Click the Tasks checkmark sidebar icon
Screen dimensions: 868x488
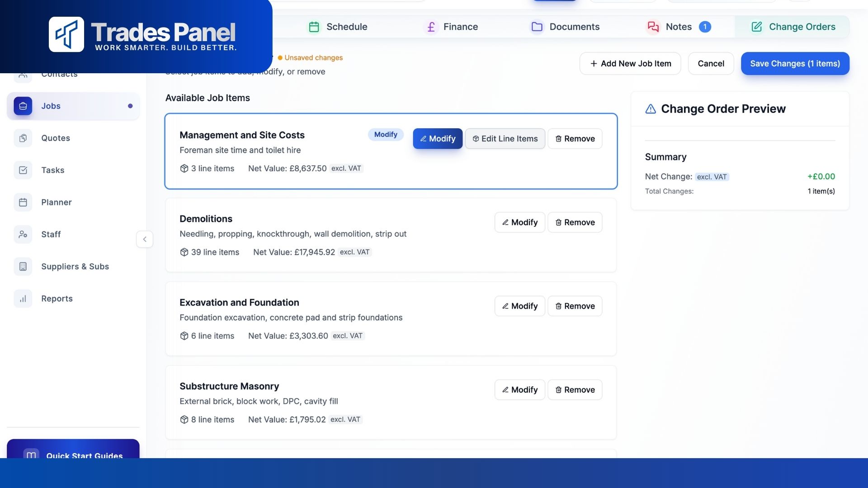coord(23,170)
